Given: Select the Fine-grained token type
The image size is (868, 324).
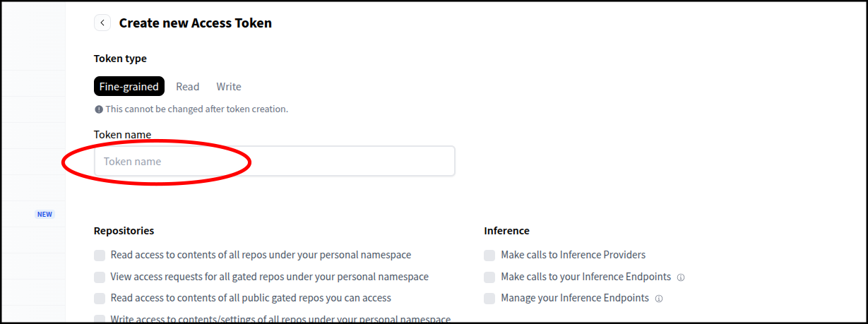Looking at the screenshot, I should [x=129, y=86].
